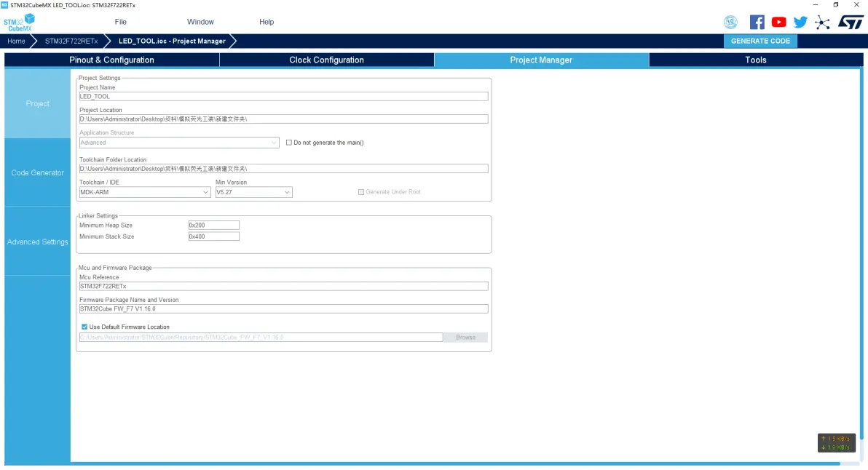Screen dimensions: 868x470
Task: Click the title bar application icon
Action: point(4,5)
